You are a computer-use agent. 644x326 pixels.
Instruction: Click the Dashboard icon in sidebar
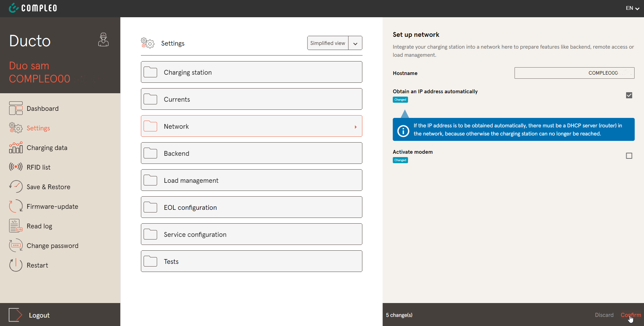click(x=16, y=108)
